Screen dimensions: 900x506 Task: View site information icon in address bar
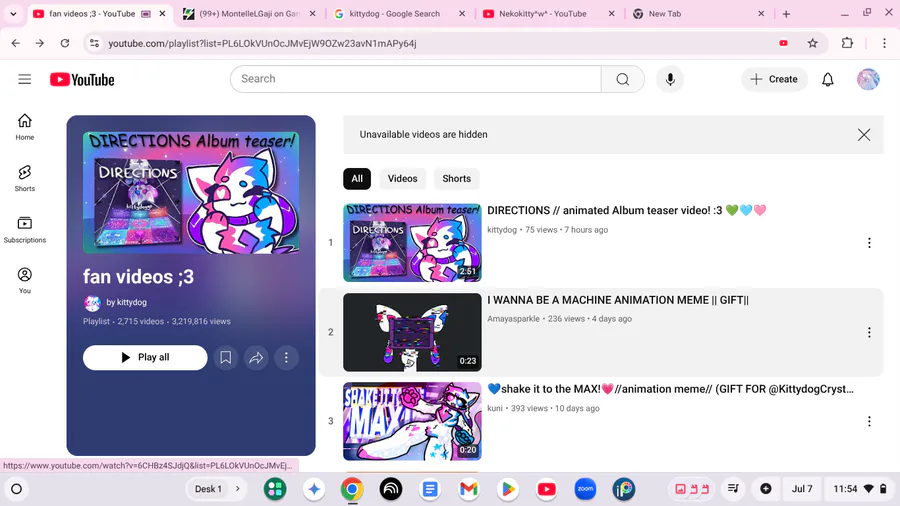(x=94, y=43)
